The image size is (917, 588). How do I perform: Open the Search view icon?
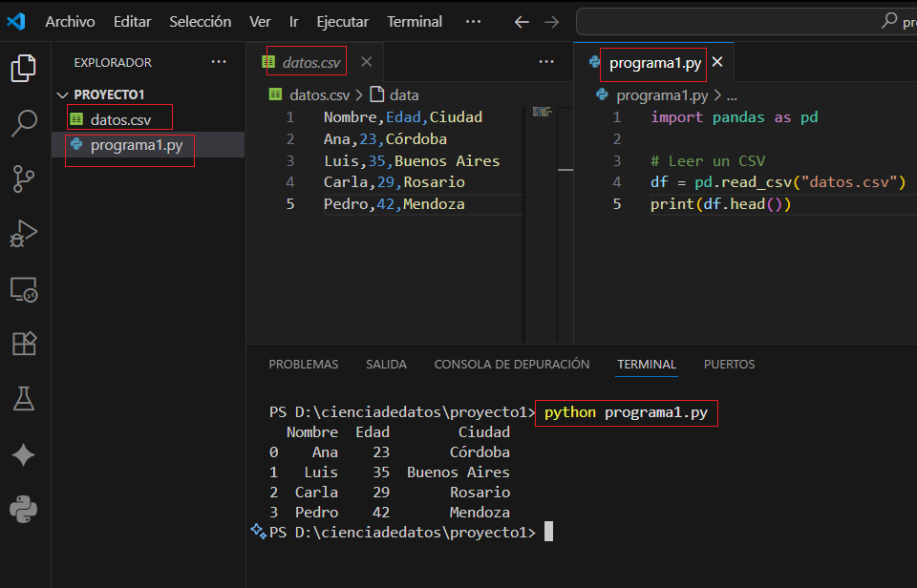click(x=24, y=122)
